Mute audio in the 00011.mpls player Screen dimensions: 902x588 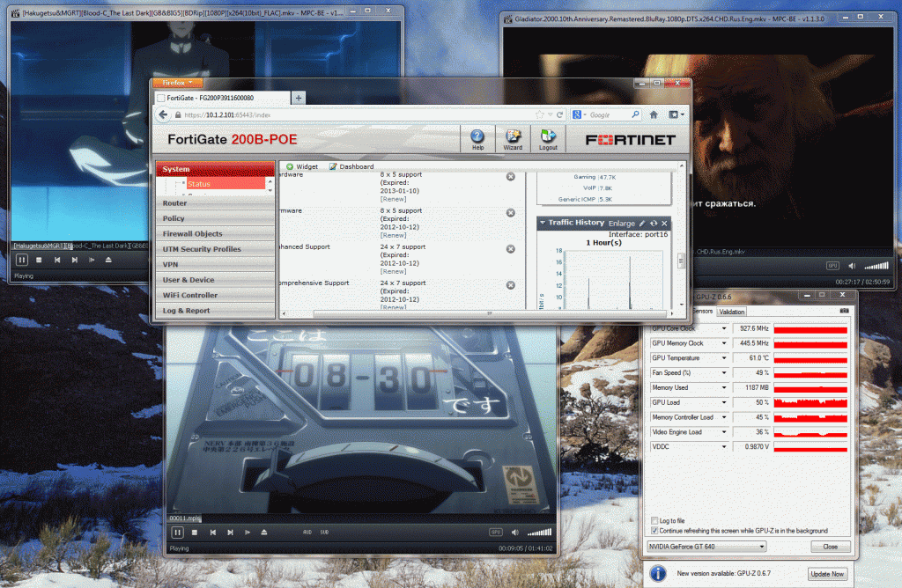click(514, 533)
